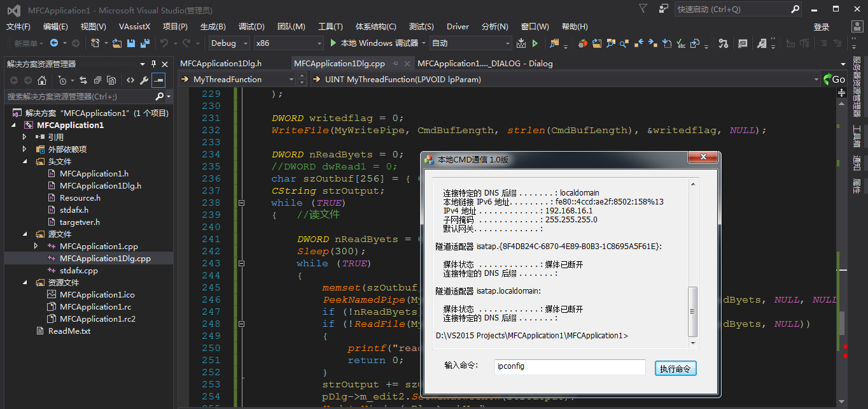This screenshot has height=409, width=868.
Task: Click the Undo arrow icon
Action: coord(164,43)
